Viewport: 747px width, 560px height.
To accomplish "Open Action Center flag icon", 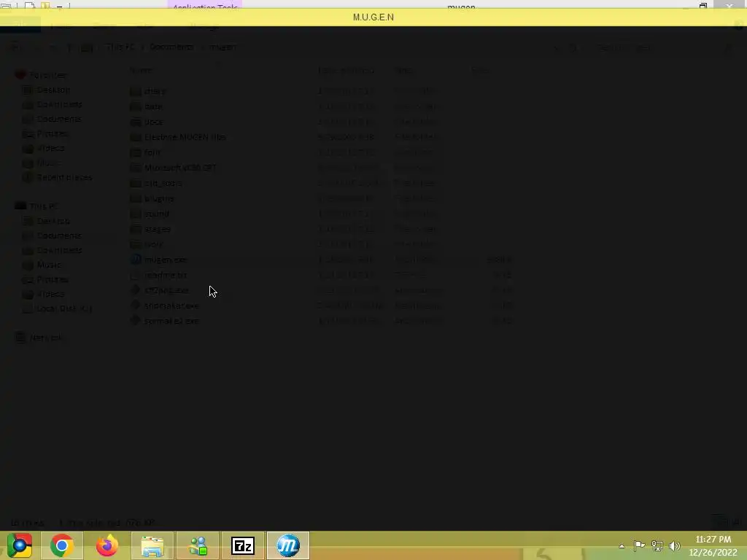I will [639, 545].
